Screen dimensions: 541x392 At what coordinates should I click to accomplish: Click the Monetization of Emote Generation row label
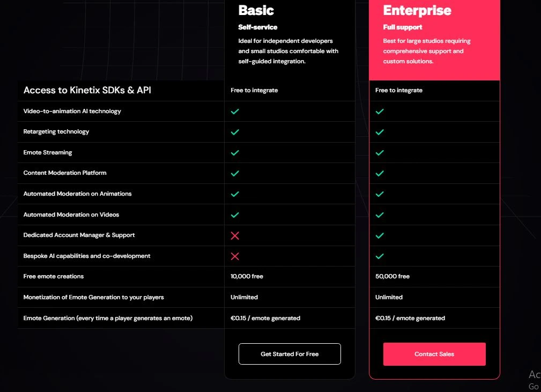click(94, 298)
